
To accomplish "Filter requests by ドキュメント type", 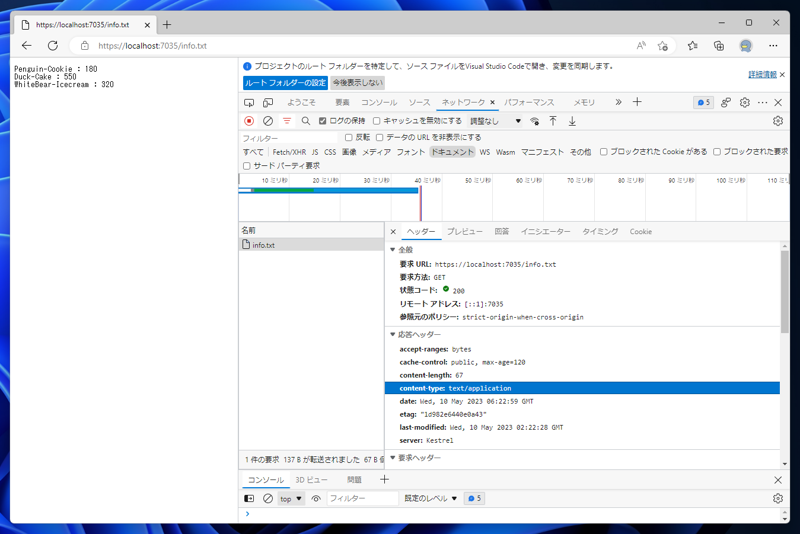I will click(x=452, y=152).
